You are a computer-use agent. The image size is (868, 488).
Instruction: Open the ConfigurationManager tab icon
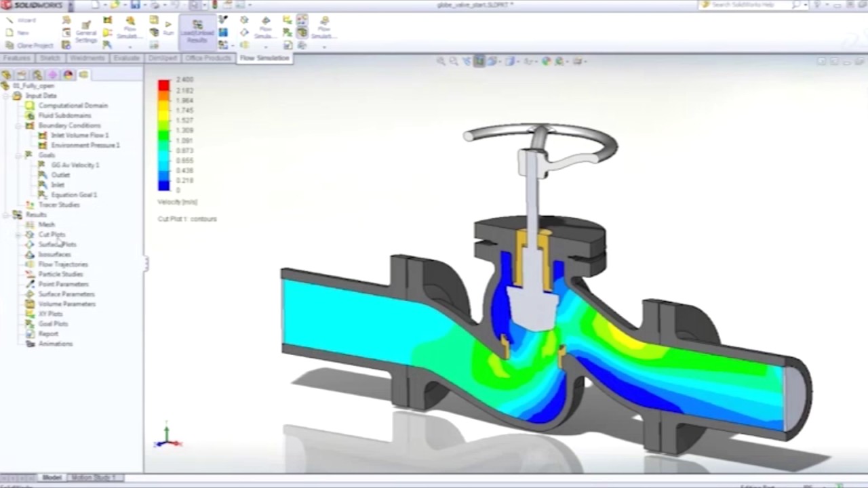tap(37, 75)
